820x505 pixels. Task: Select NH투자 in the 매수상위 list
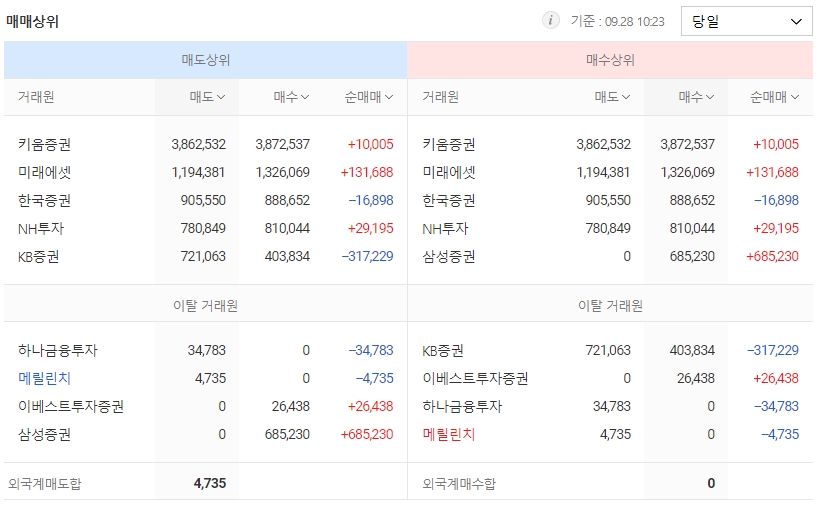pos(446,228)
